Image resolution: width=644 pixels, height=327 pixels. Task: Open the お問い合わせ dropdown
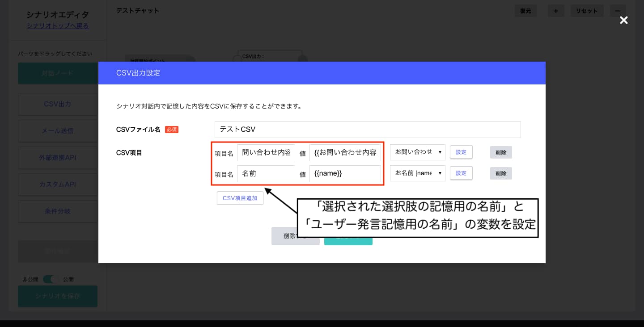[418, 152]
